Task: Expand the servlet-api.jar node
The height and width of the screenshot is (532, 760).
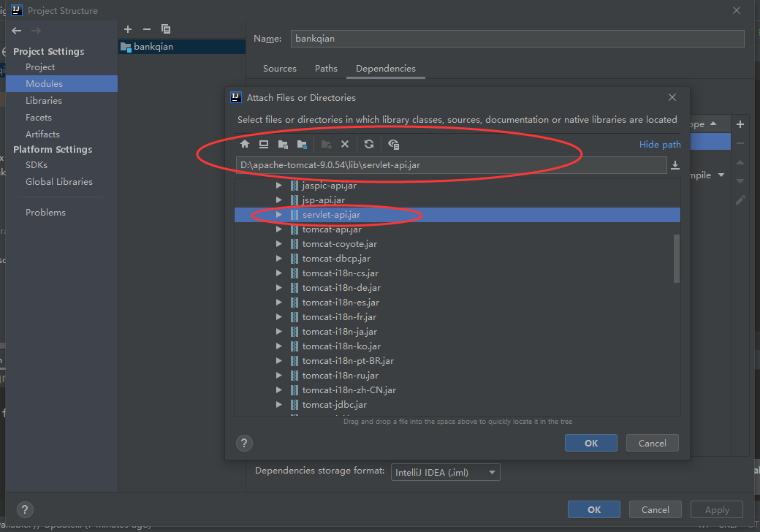Action: click(x=278, y=214)
